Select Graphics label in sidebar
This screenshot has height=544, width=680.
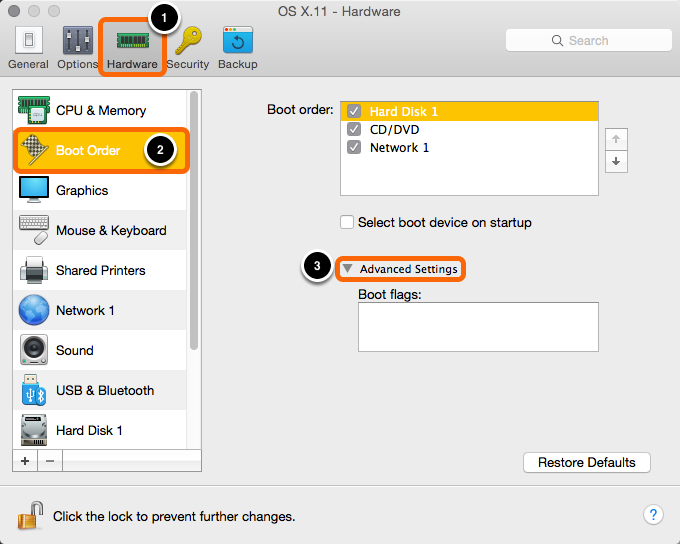pos(82,190)
